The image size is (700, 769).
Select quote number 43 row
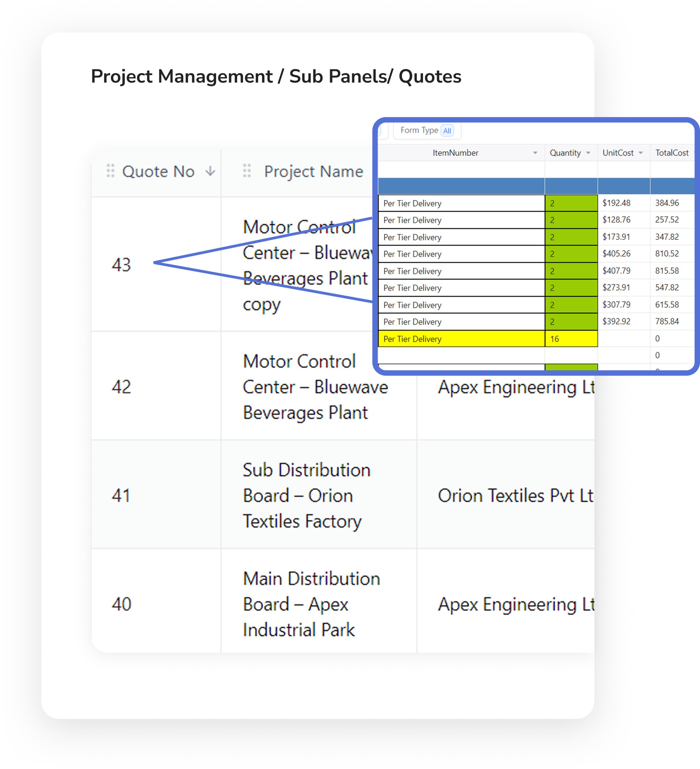click(x=121, y=264)
